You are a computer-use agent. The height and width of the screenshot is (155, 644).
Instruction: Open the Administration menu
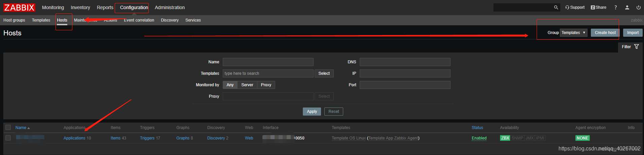(x=170, y=7)
